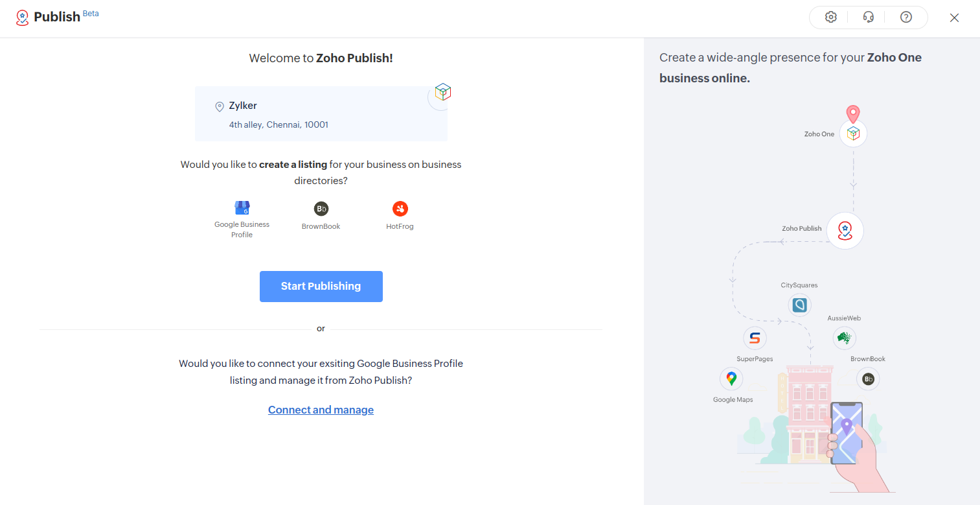Close the Publish welcome screen
The image size is (980, 505).
point(954,18)
